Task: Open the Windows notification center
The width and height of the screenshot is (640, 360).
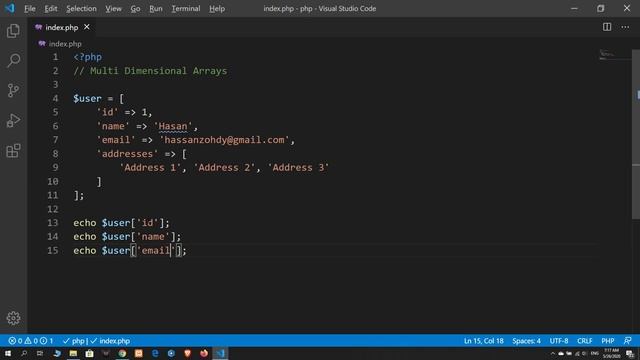Action: (x=631, y=353)
